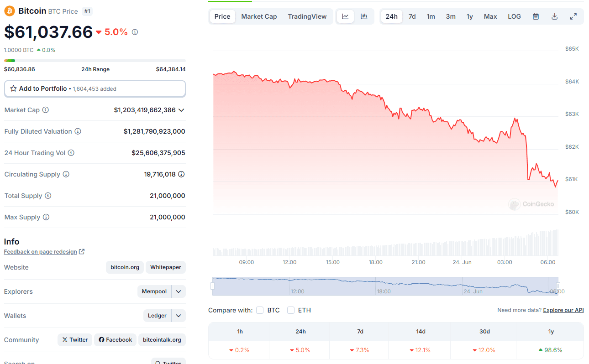
Task: Select the 1m time range
Action: pyautogui.click(x=431, y=16)
